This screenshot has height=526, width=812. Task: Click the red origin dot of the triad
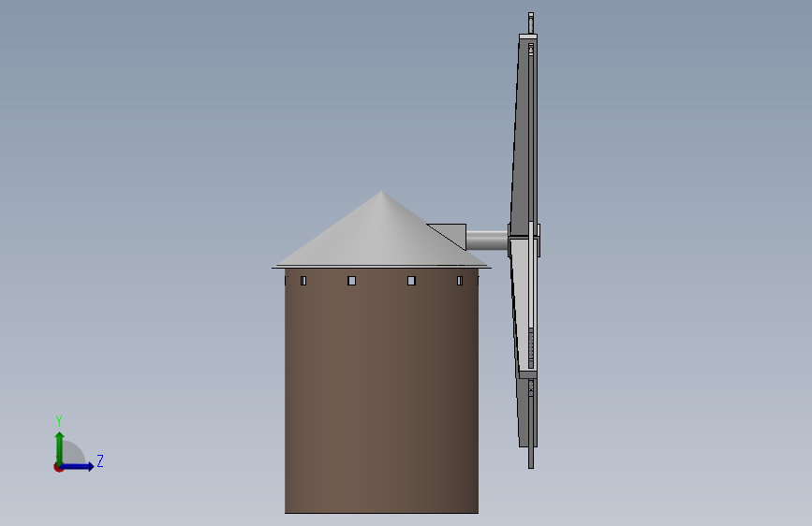coord(58,467)
